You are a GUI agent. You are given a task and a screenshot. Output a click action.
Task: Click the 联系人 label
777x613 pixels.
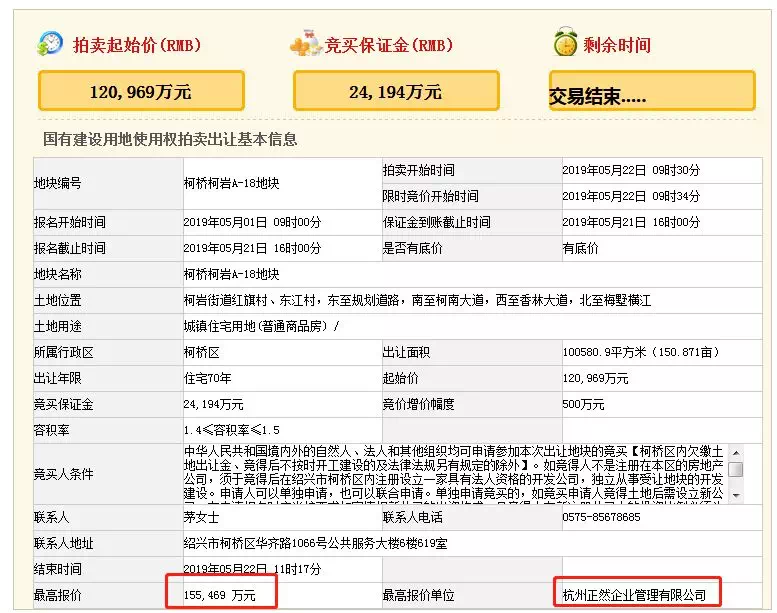tap(52, 517)
